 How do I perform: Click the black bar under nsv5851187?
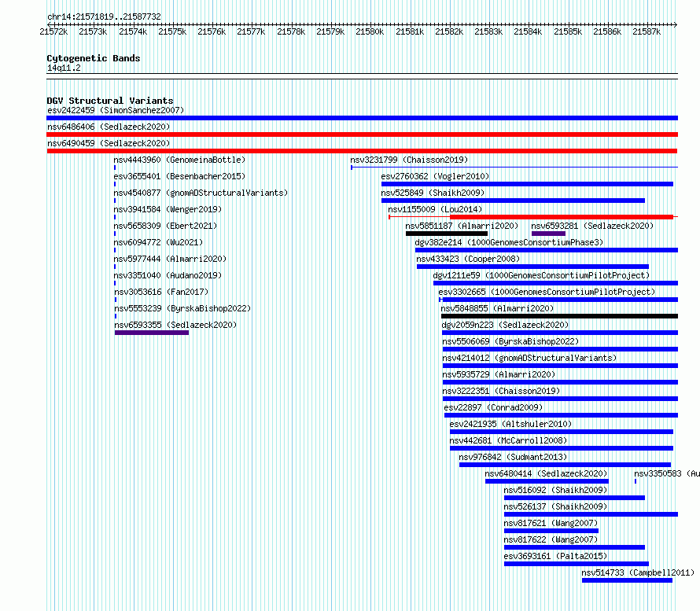click(447, 234)
